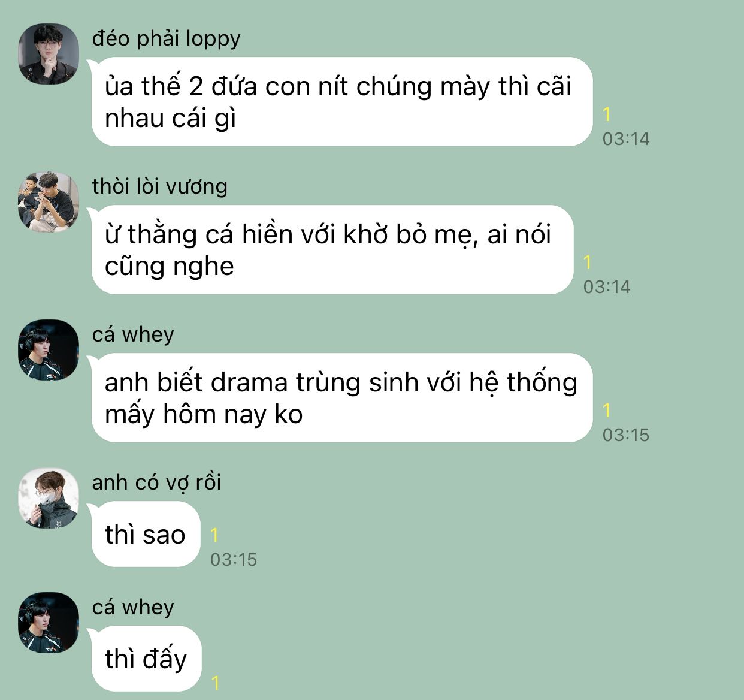Tap the anh có vợ rồi avatar
Screen dimensions: 744x700
click(49, 498)
